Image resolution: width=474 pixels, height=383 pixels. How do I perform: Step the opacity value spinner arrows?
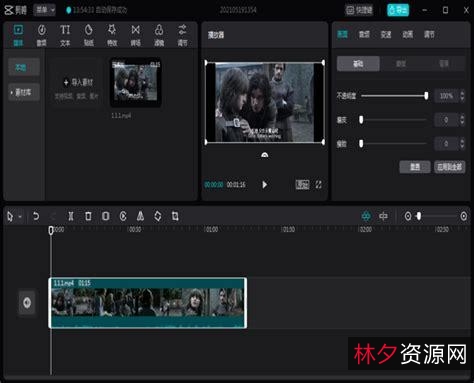click(x=462, y=96)
